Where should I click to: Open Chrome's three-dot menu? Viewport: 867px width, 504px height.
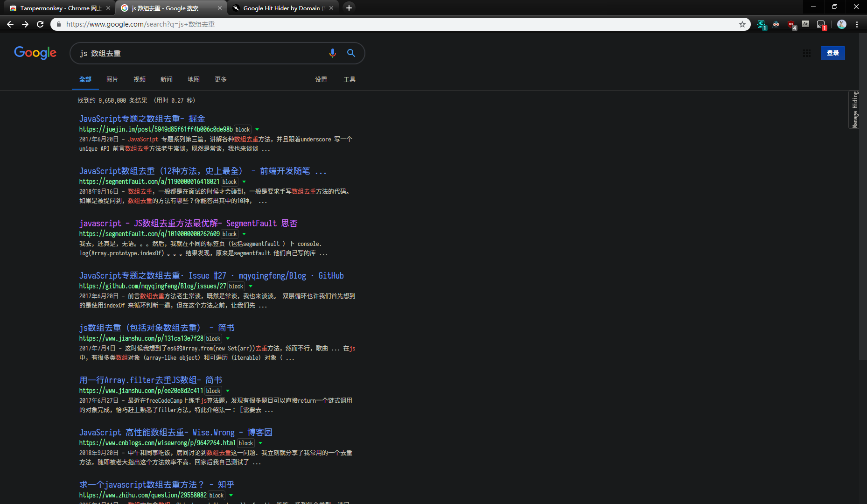857,24
